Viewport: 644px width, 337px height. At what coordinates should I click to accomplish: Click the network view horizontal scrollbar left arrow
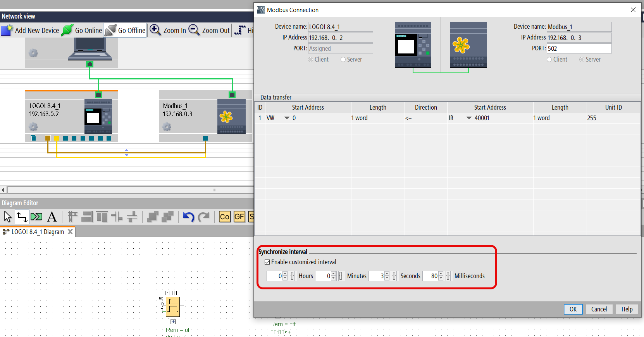(3, 190)
